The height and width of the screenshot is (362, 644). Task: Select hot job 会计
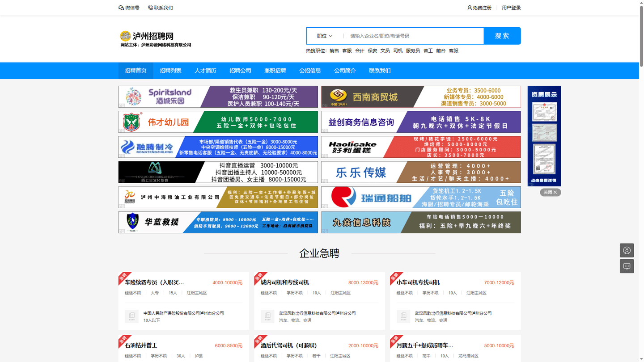(360, 51)
